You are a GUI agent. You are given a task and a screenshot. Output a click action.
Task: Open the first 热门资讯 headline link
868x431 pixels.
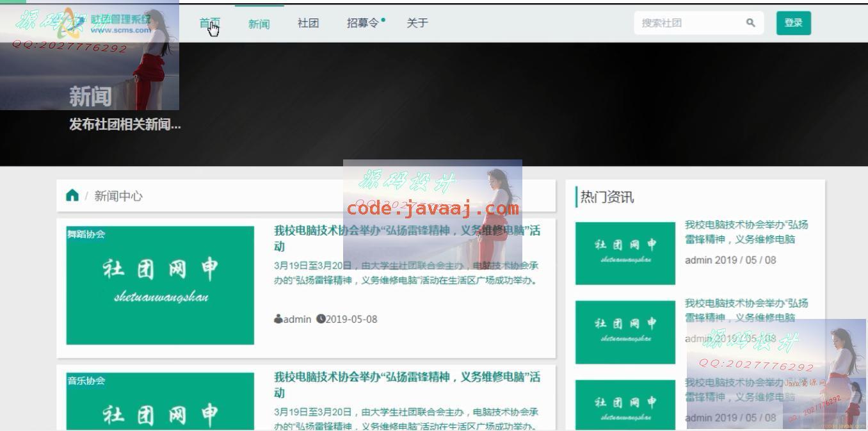click(746, 232)
